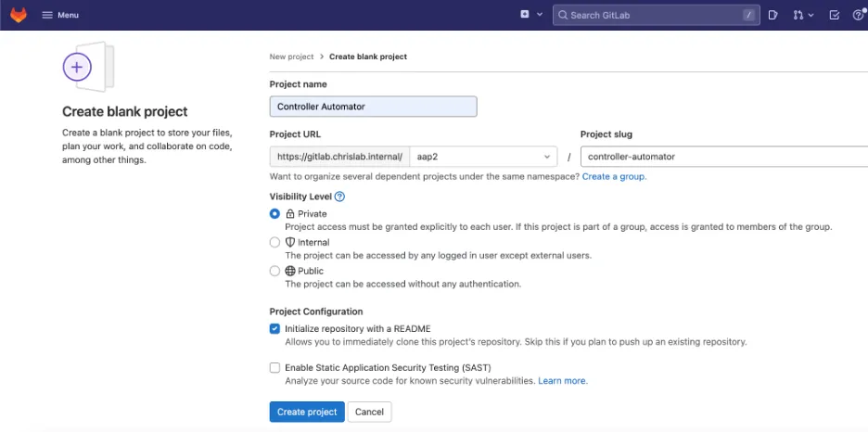This screenshot has height=432, width=868.
Task: Click the https://gitlab.chrislab.internal/ URL prefix
Action: click(x=339, y=157)
